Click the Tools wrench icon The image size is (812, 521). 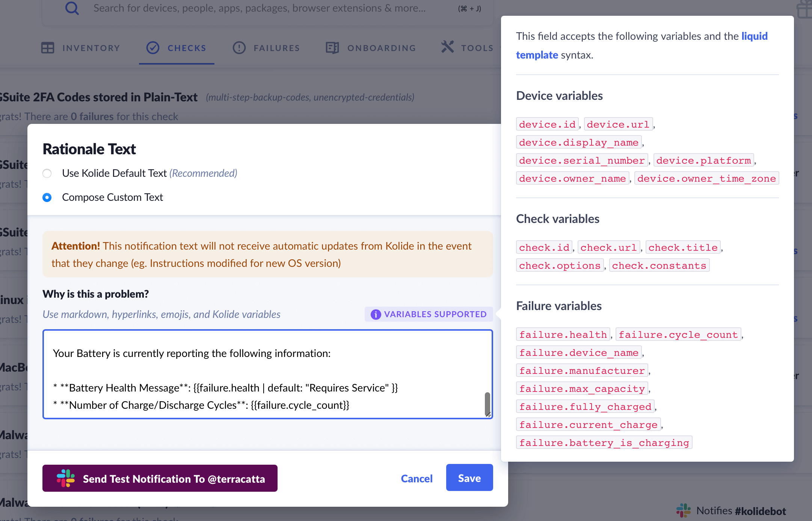tap(447, 47)
